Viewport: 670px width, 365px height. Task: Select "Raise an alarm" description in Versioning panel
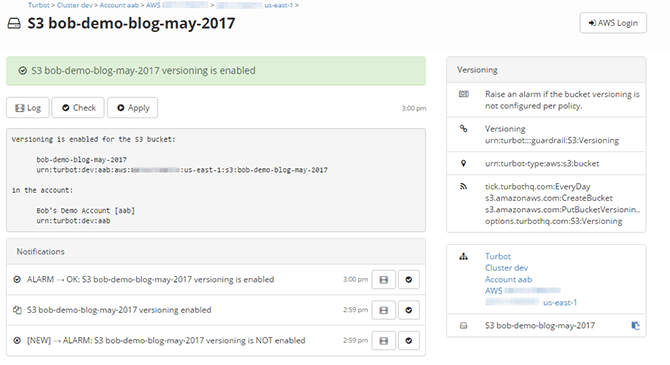click(562, 100)
